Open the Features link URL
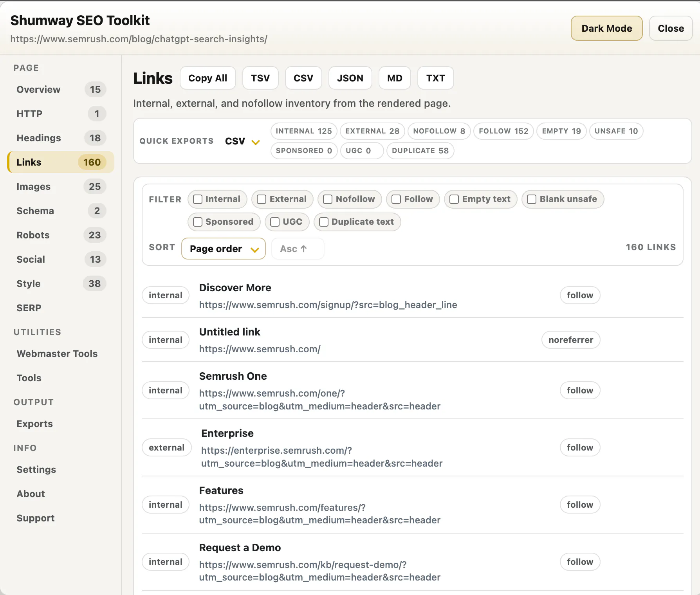This screenshot has height=595, width=700. tap(319, 514)
